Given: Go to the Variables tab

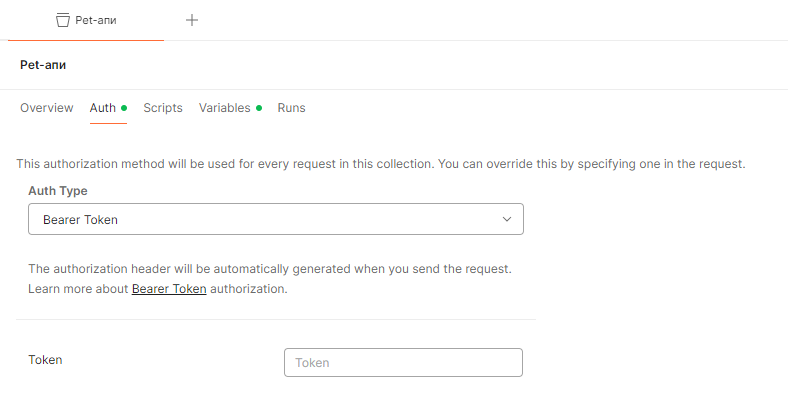Looking at the screenshot, I should [224, 108].
